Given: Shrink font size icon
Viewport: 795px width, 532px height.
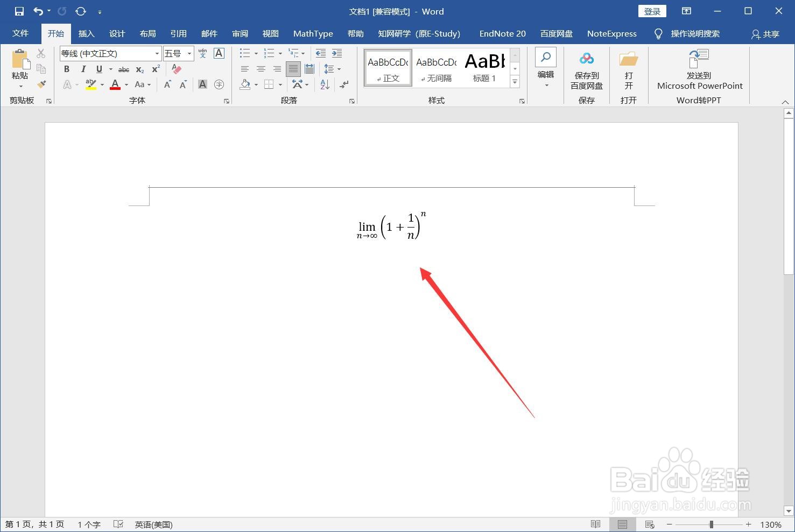Looking at the screenshot, I should pos(183,84).
